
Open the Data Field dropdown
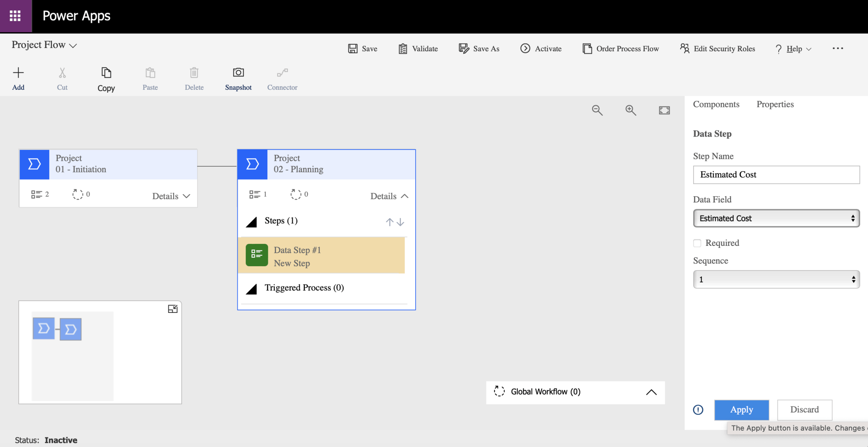click(776, 218)
